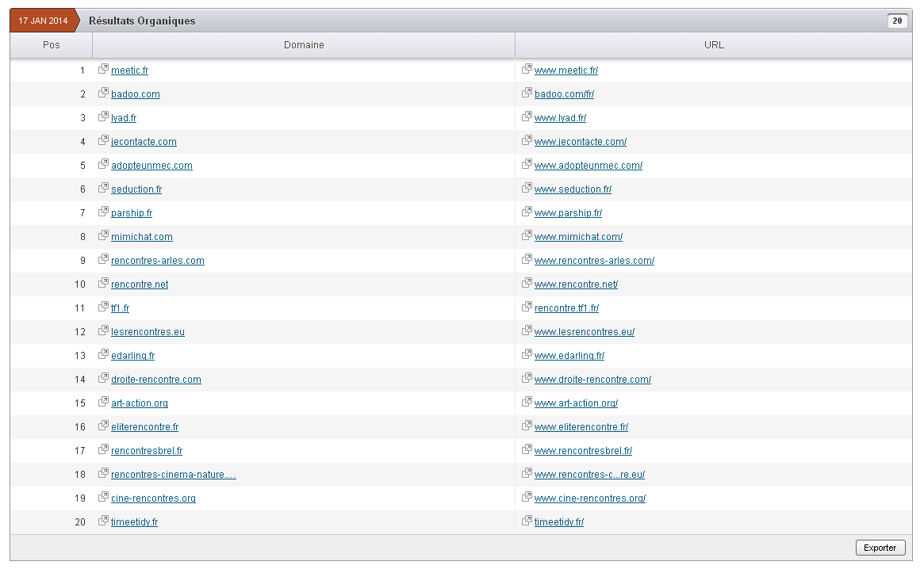Click external-link icon beside badoo.com domain
This screenshot has width=924, height=569.
pos(103,93)
